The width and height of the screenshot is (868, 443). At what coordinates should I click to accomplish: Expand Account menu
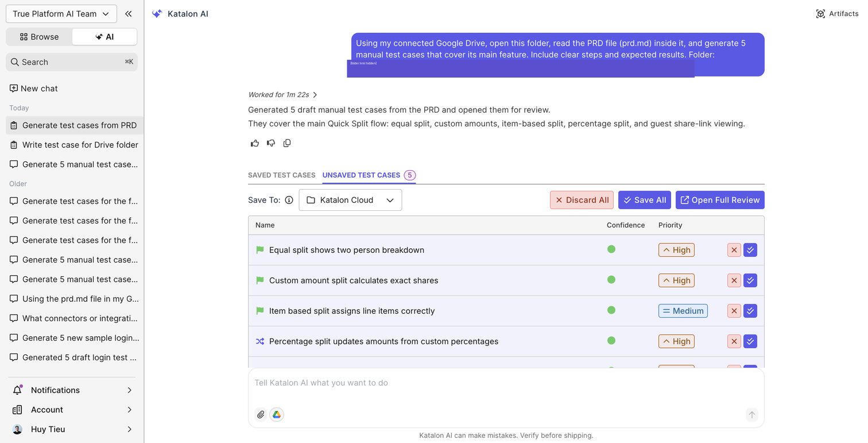[x=72, y=410]
